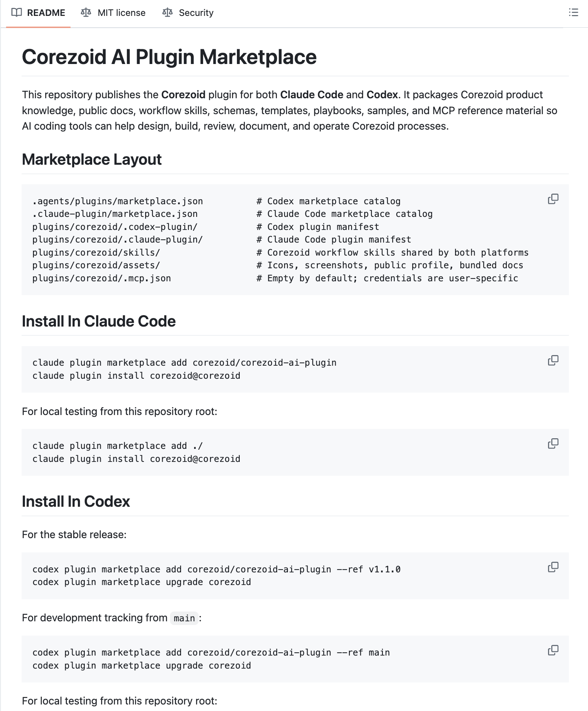Click the book icon beside README
Image resolution: width=588 pixels, height=711 pixels.
click(17, 13)
